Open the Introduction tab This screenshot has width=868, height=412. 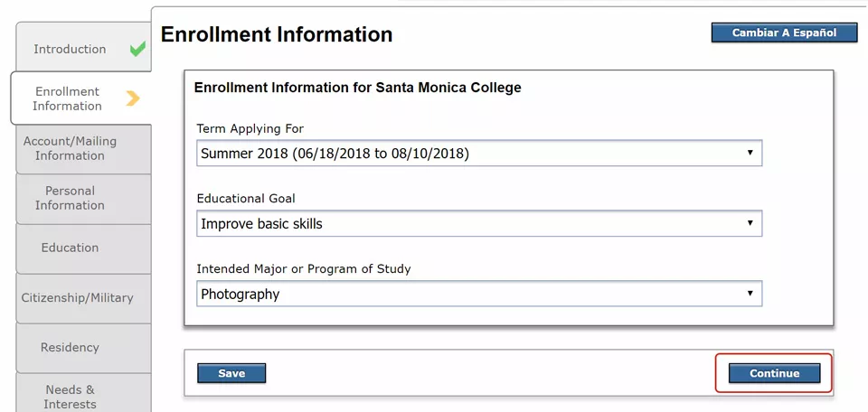70,49
